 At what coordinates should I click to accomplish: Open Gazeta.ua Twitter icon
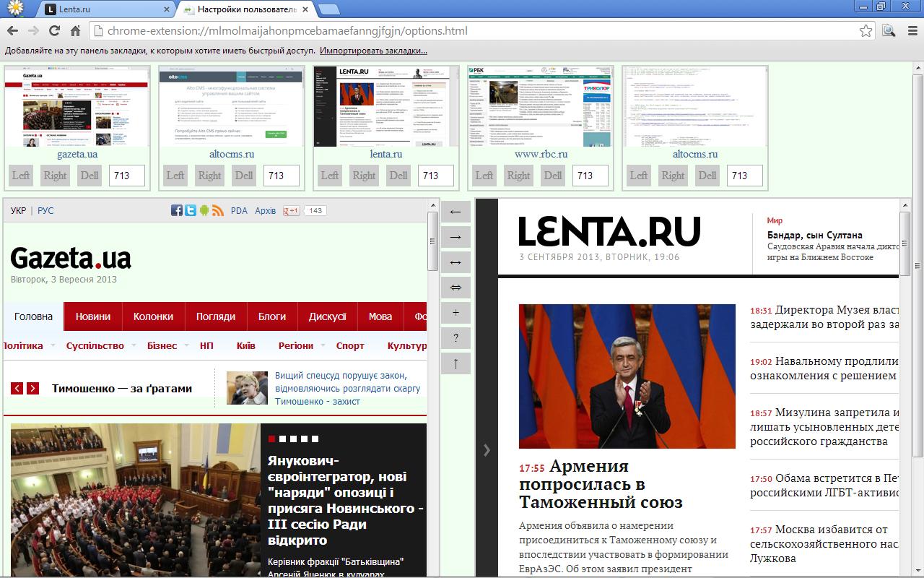[x=191, y=210]
